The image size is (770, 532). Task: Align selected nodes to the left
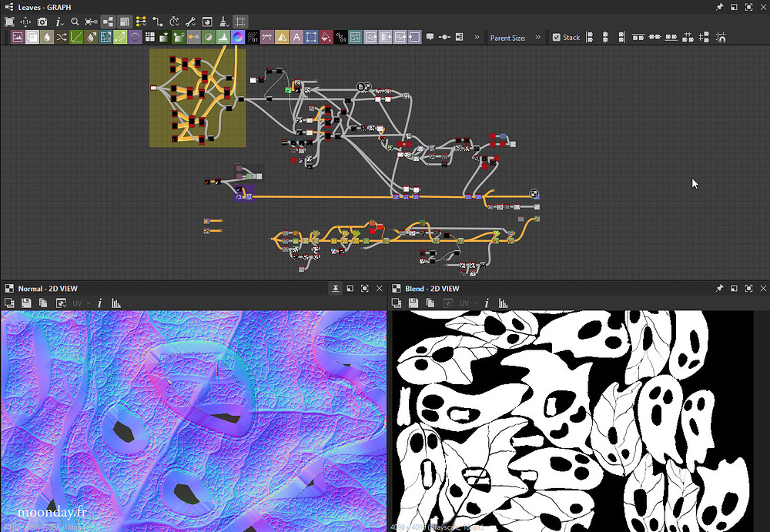pos(590,37)
